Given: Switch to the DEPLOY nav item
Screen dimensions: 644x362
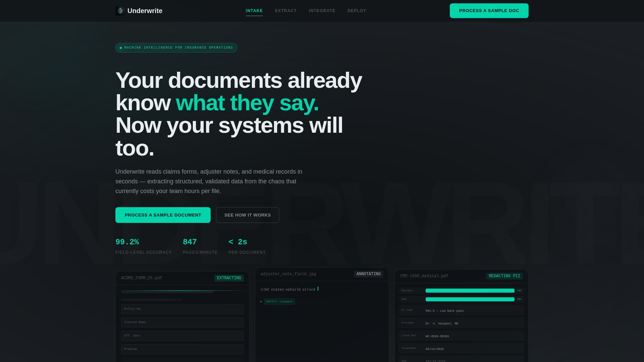Looking at the screenshot, I should pos(357,11).
